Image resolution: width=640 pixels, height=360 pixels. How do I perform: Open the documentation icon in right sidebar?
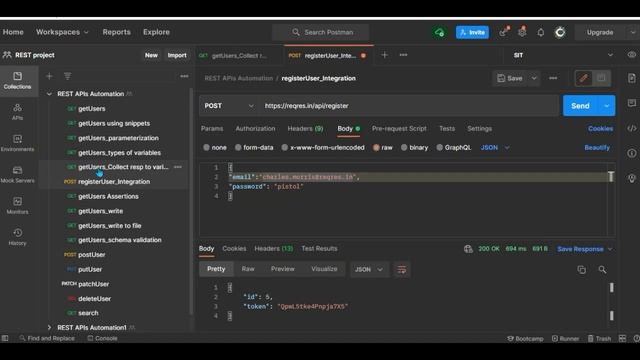click(631, 78)
